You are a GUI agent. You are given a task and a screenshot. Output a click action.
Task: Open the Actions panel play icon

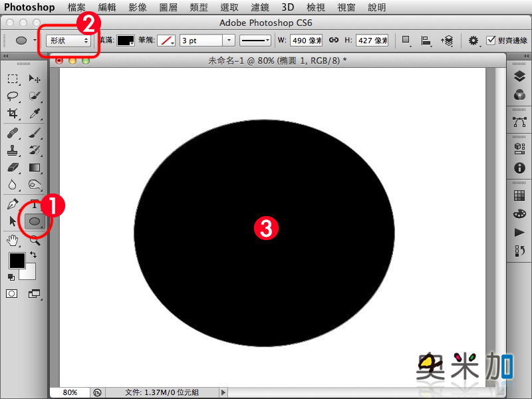click(x=519, y=232)
